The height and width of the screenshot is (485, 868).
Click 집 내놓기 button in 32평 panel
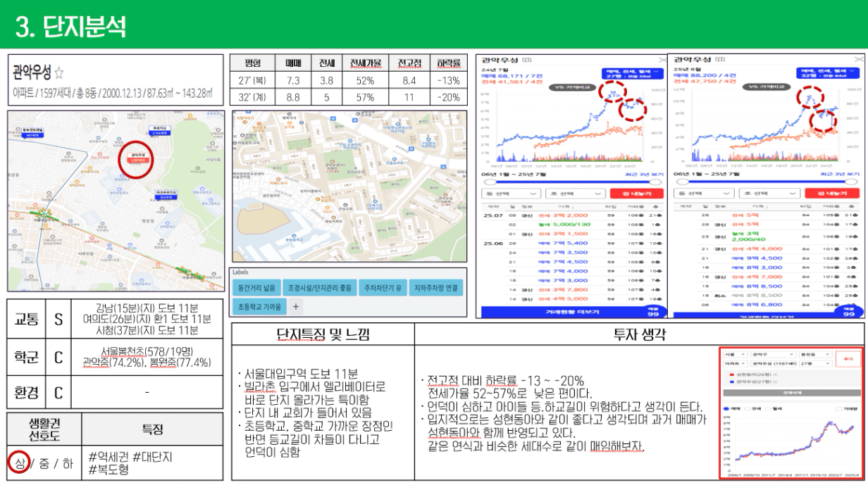pos(832,193)
